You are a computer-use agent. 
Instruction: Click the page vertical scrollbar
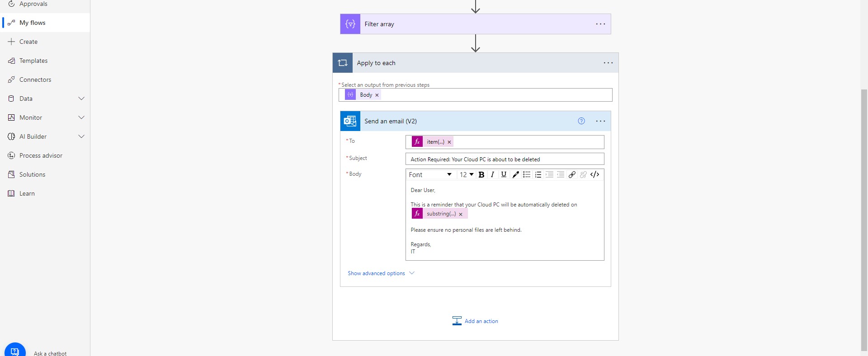click(x=864, y=219)
